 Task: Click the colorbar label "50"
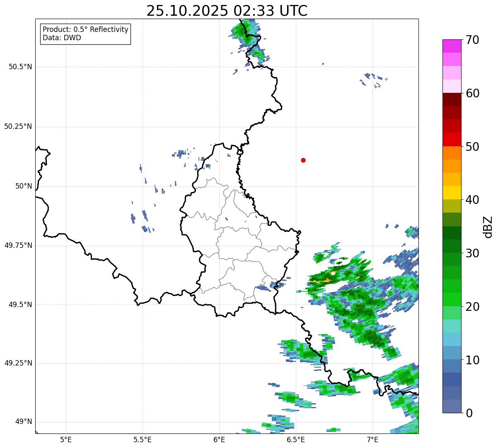click(x=472, y=147)
